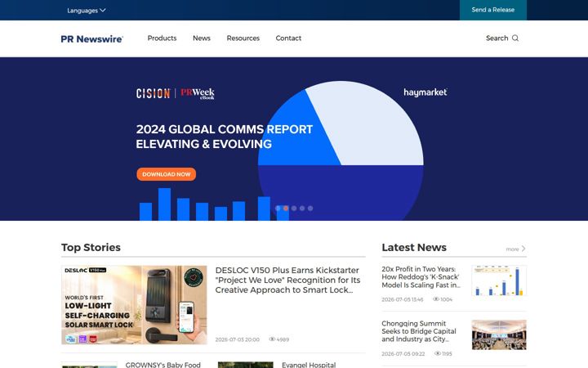
Task: Open the Evangel Hospital story
Action: [x=309, y=365]
